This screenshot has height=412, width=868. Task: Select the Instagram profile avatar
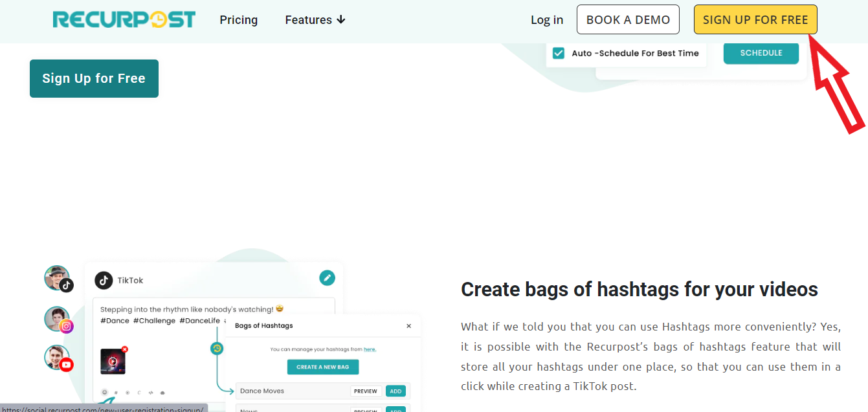(x=58, y=320)
